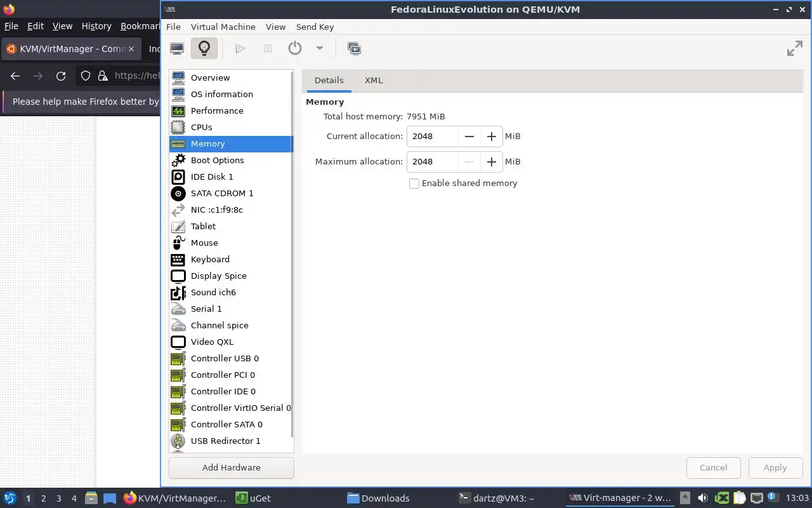The height and width of the screenshot is (508, 812).
Task: Switch to the XML tab
Action: tap(374, 81)
